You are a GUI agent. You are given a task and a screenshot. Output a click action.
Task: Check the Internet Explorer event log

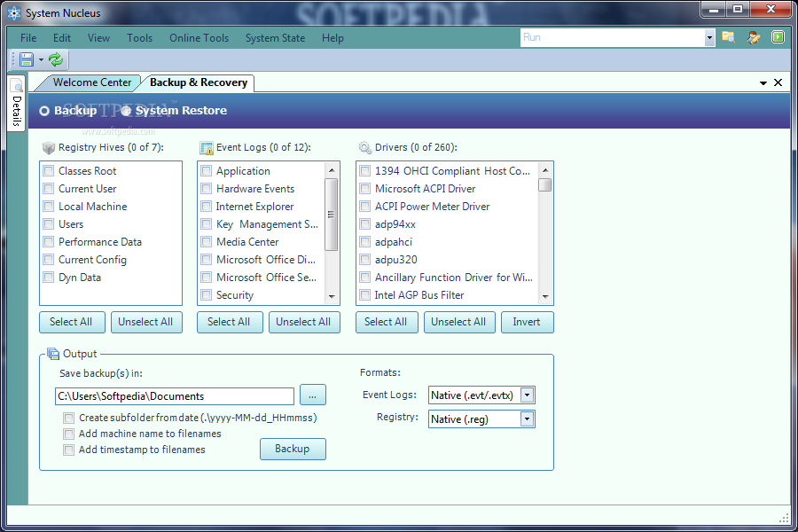(x=206, y=207)
